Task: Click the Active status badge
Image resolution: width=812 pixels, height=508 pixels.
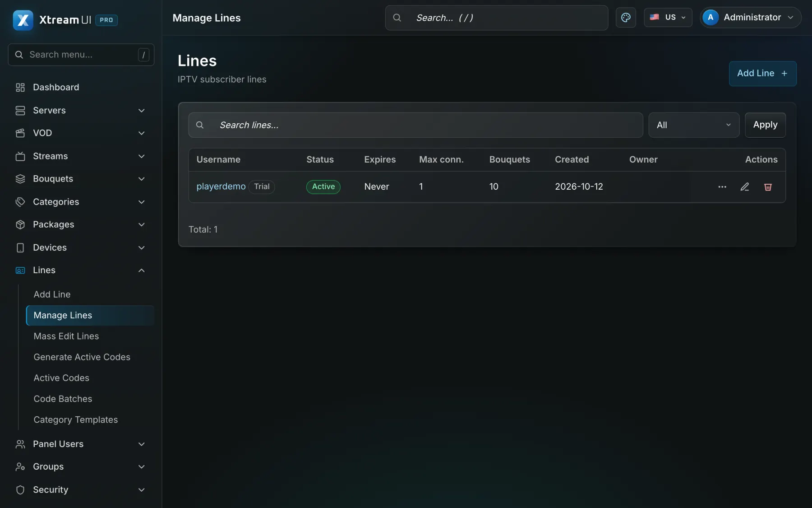Action: 323,187
